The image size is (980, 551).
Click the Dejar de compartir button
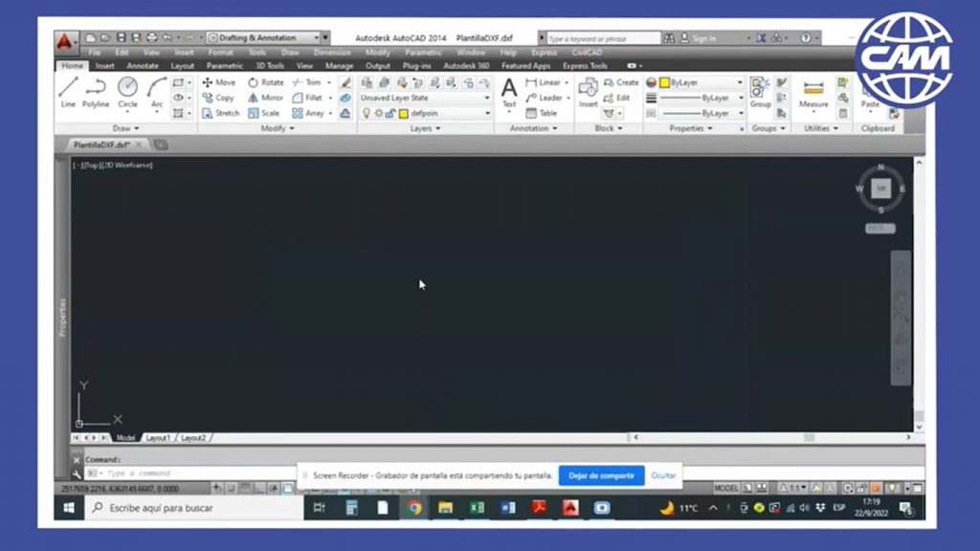[601, 476]
